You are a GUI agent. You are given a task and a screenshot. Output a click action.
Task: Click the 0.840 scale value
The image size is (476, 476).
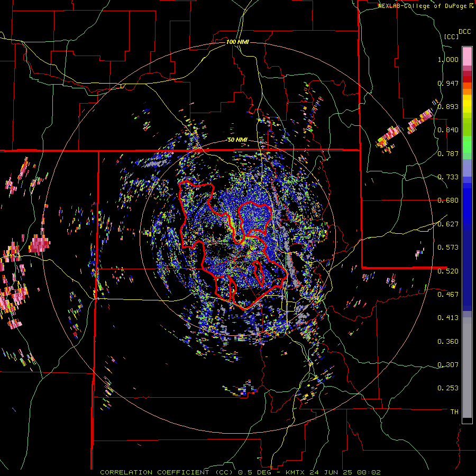pyautogui.click(x=448, y=130)
